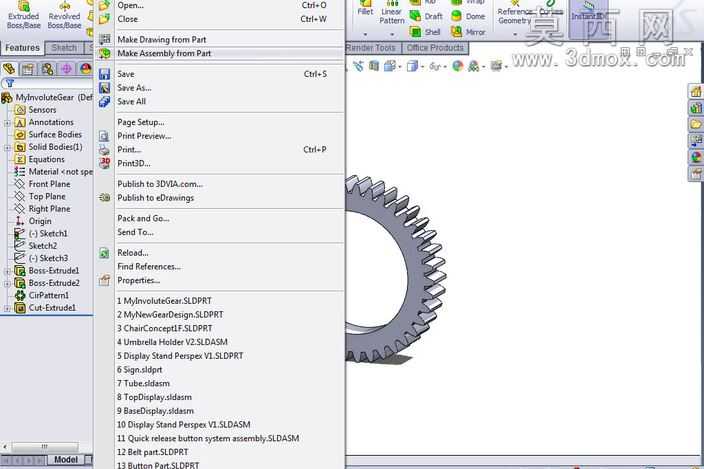The width and height of the screenshot is (704, 469).
Task: Expand the Boss-Extrude2 feature node
Action: 7,284
